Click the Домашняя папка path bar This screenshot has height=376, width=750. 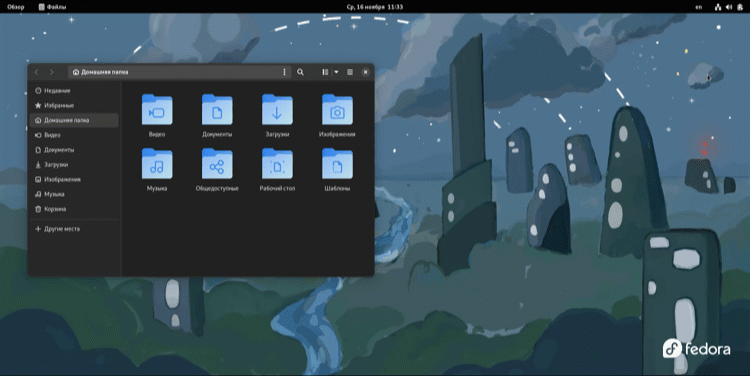point(179,72)
